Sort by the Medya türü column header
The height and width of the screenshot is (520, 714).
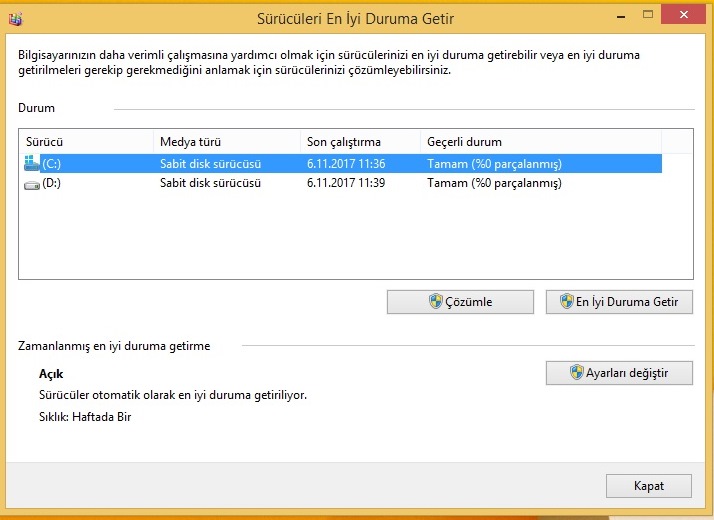(x=227, y=142)
